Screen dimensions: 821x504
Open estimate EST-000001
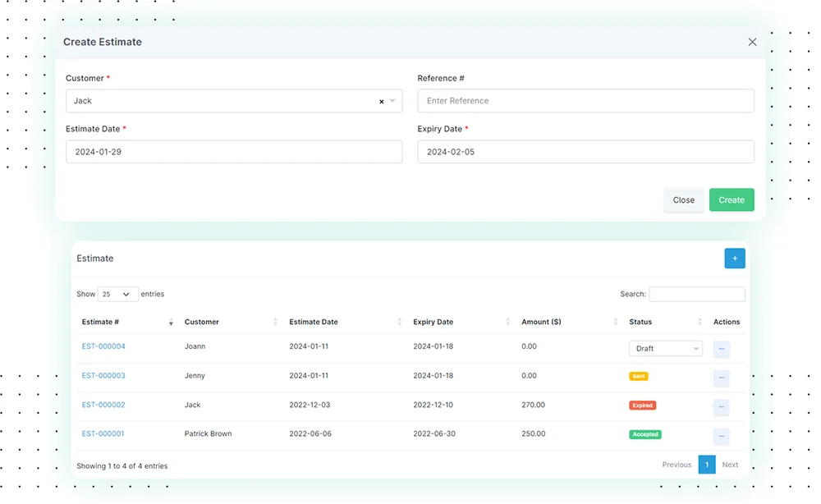102,433
